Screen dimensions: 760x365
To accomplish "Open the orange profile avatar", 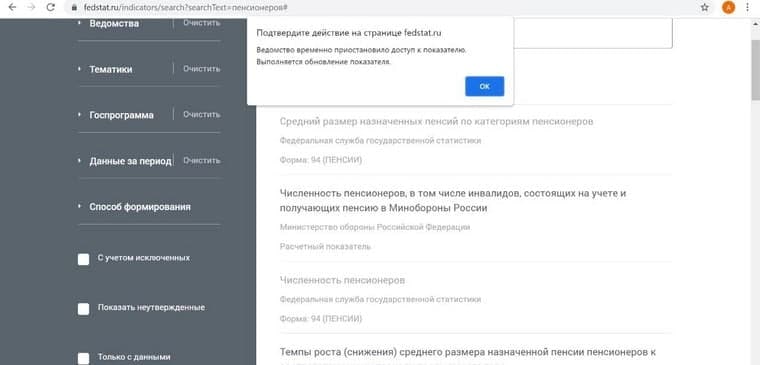I will click(728, 7).
